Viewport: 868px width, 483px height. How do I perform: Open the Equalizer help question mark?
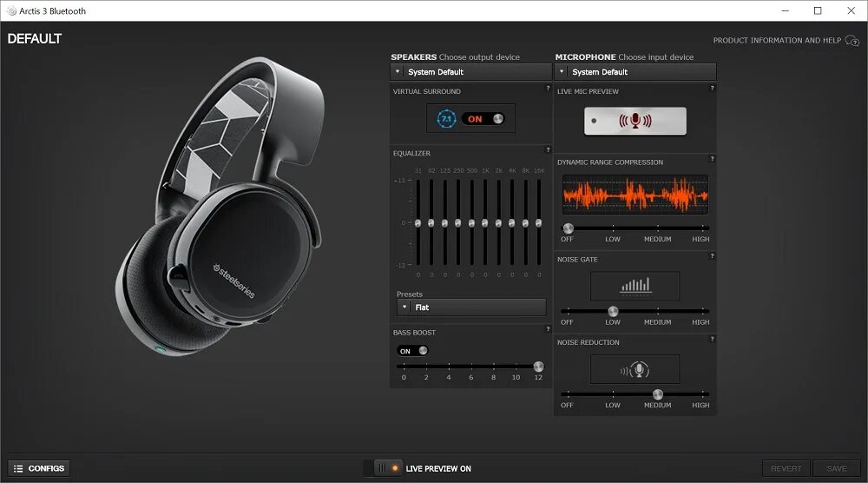[x=548, y=149]
